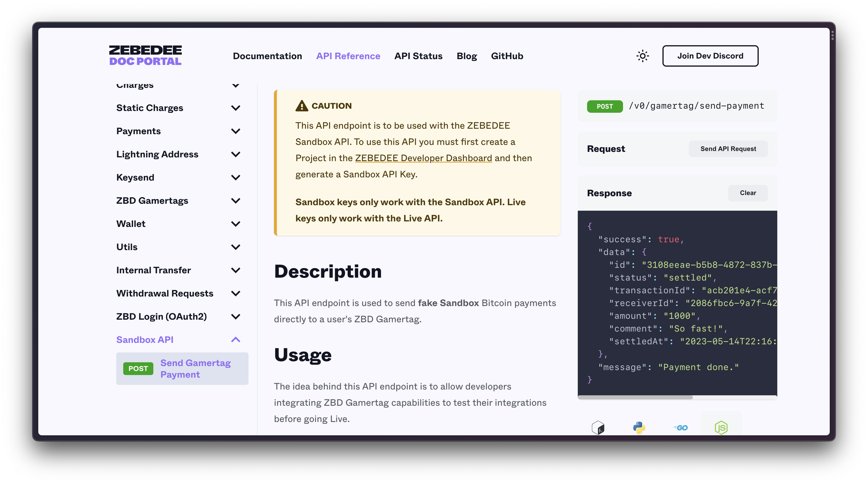Expand the Static Charges section chevron
Screen dimensions: 868x484
coord(235,108)
